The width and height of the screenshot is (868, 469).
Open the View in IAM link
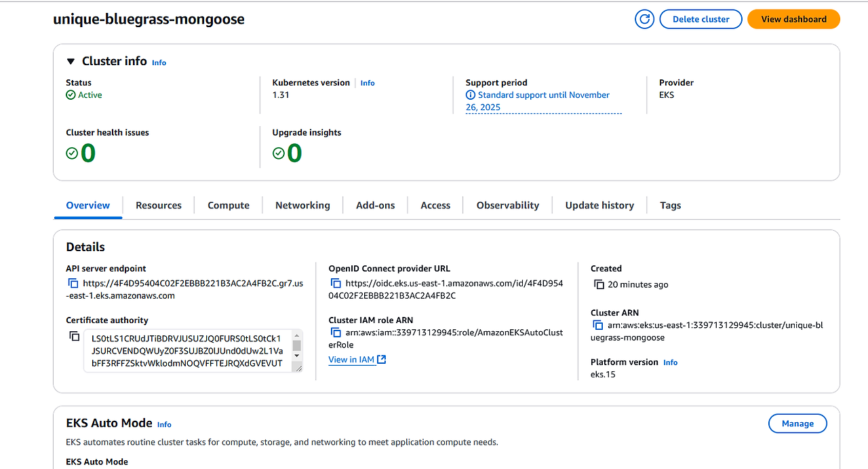351,360
